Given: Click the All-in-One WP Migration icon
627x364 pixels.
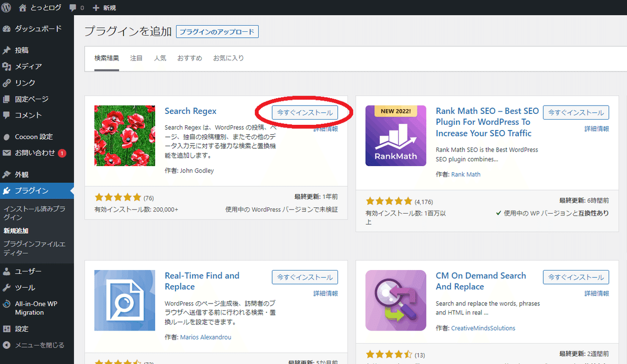Looking at the screenshot, I should (7, 304).
